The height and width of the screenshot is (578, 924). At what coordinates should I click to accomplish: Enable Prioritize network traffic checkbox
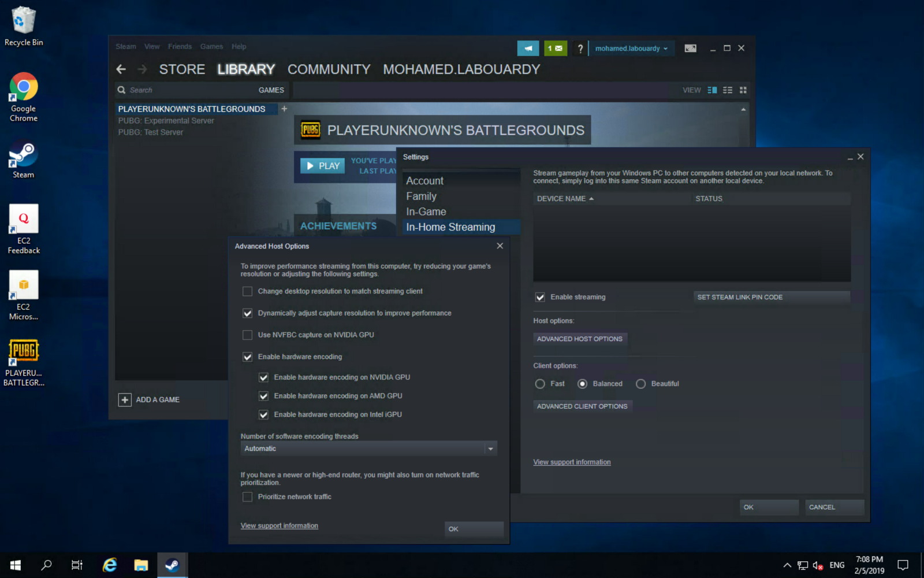[x=248, y=497]
